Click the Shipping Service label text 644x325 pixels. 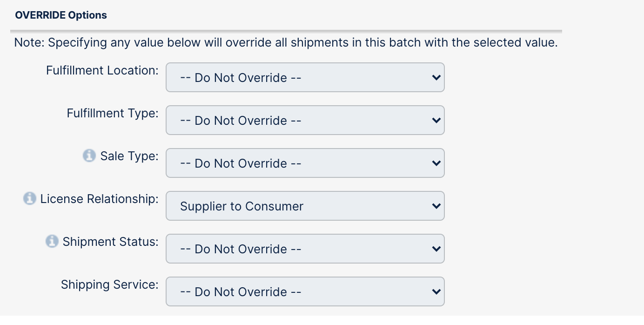tap(109, 284)
